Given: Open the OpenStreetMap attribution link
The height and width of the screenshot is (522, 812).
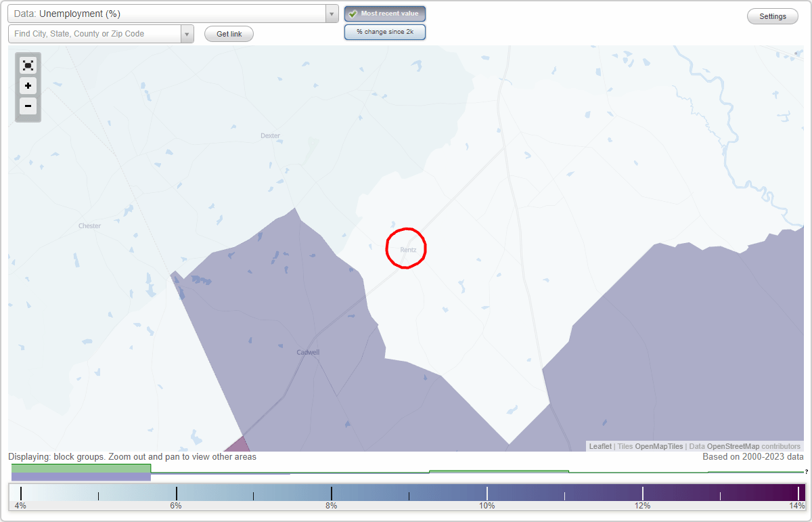Looking at the screenshot, I should click(x=733, y=446).
